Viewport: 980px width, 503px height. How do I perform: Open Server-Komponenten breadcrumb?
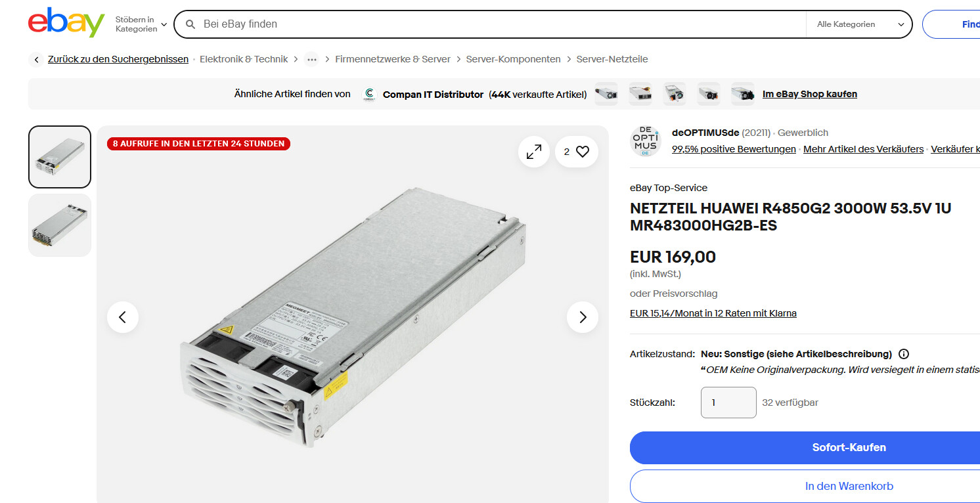tap(514, 59)
